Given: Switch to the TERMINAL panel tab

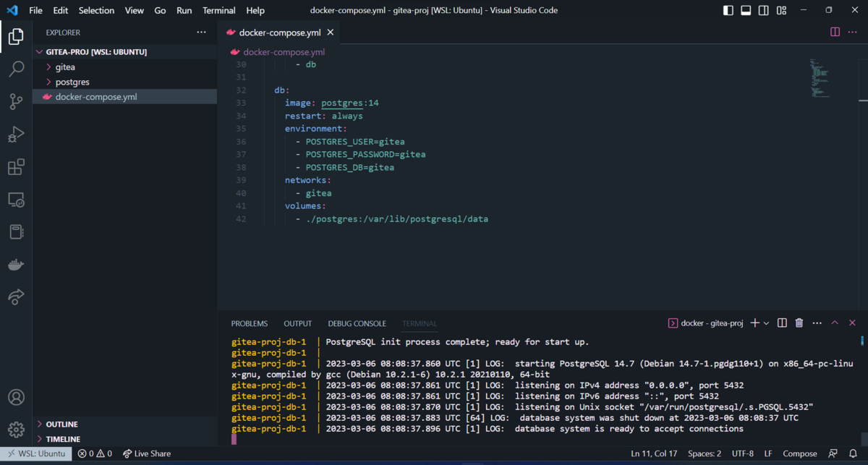Looking at the screenshot, I should tap(420, 323).
